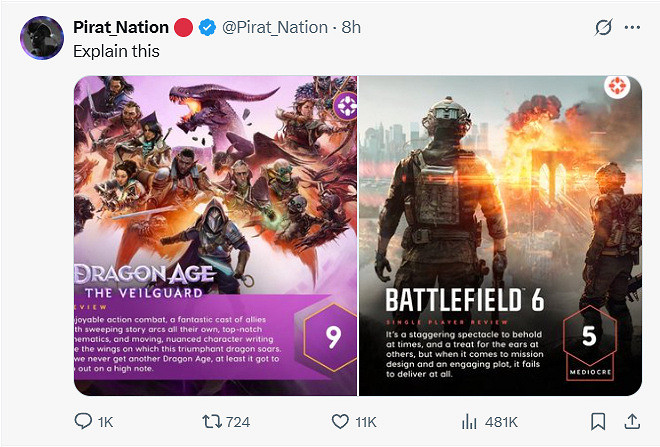This screenshot has width=660, height=447.
Task: Click the 481K views count
Action: pos(500,422)
